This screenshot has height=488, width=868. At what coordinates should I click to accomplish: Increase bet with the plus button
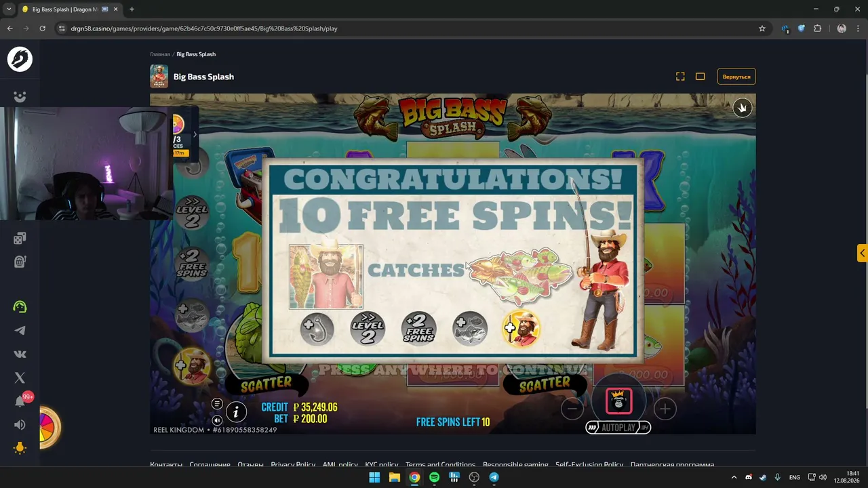coord(665,409)
